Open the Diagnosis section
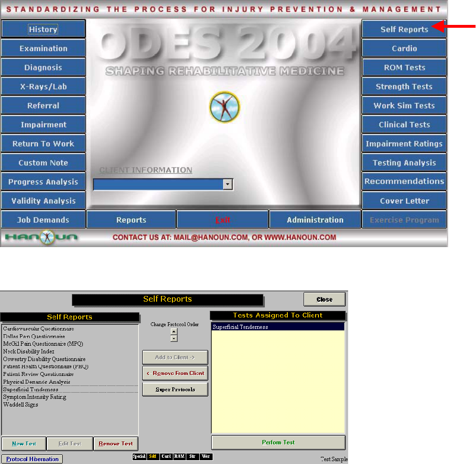 (x=43, y=68)
